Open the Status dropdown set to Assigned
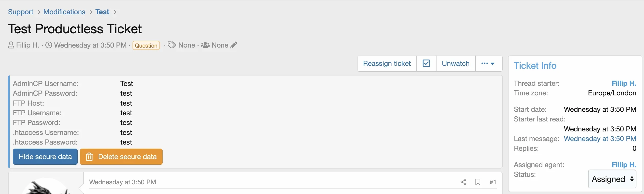The image size is (644, 194). coord(612,179)
